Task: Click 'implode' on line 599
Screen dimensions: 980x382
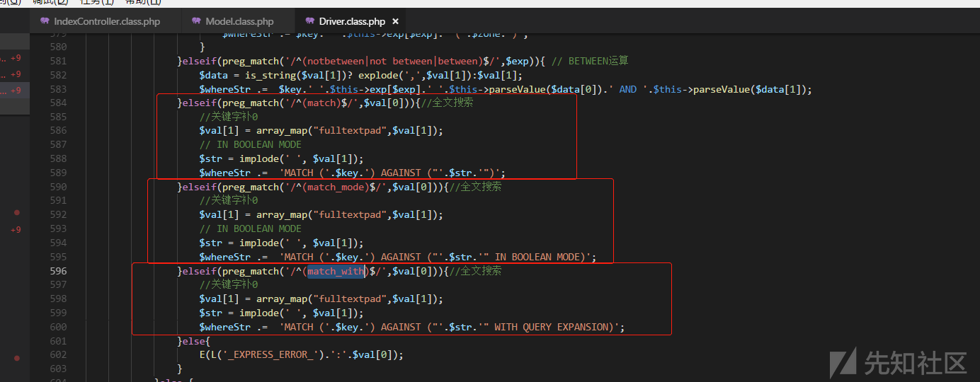Action: click(x=259, y=313)
